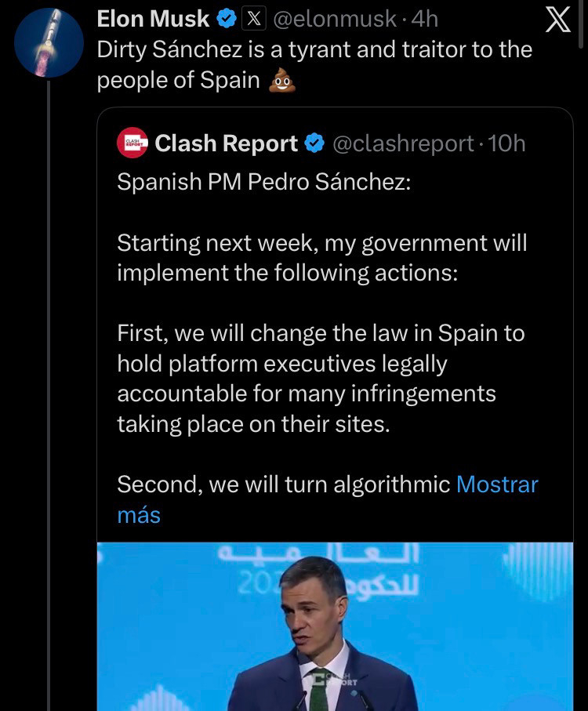Open the 4h timestamp of the tweet
The image size is (588, 711).
(x=424, y=19)
